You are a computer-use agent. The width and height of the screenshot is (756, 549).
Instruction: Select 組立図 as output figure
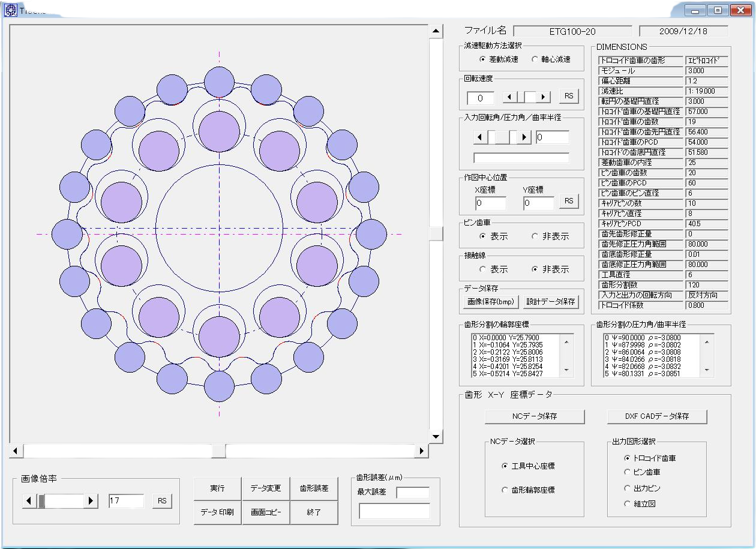click(628, 503)
